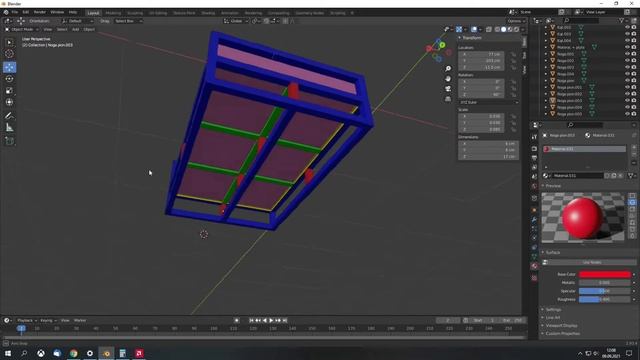This screenshot has width=640, height=360.
Task: Open the Render properties tab icon
Action: pyautogui.click(x=534, y=148)
